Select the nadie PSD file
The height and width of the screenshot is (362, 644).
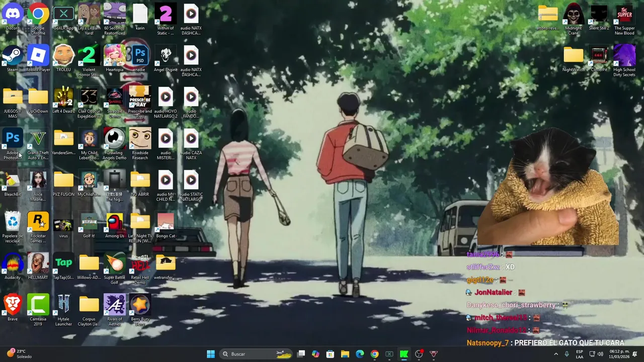coord(140,58)
